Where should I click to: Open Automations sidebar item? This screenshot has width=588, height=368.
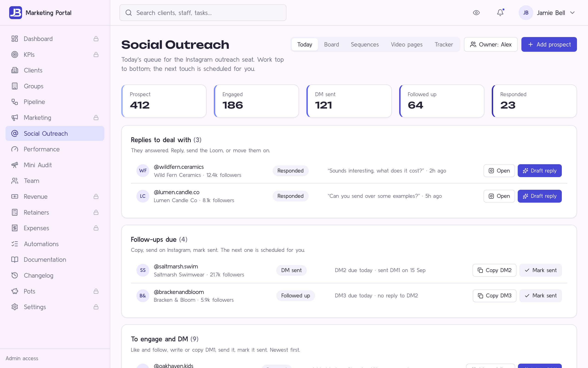point(55,244)
